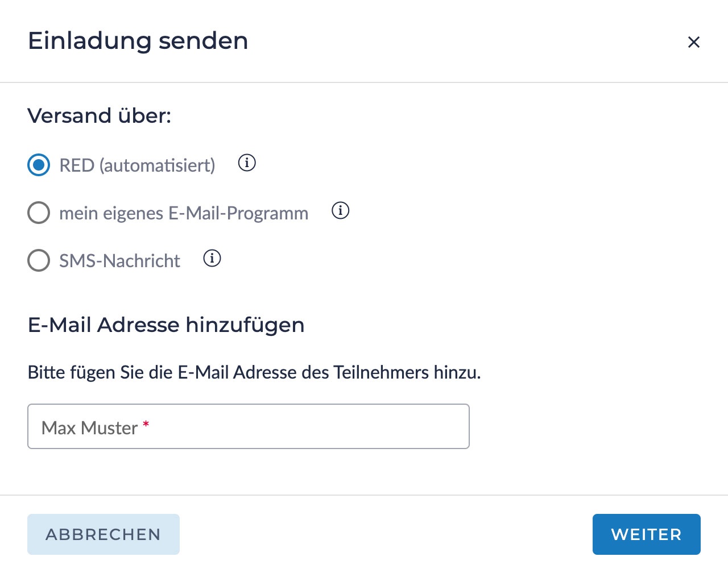Click the RED (automatisiert) label text
Viewport: 728px width, 573px height.
[x=137, y=165]
